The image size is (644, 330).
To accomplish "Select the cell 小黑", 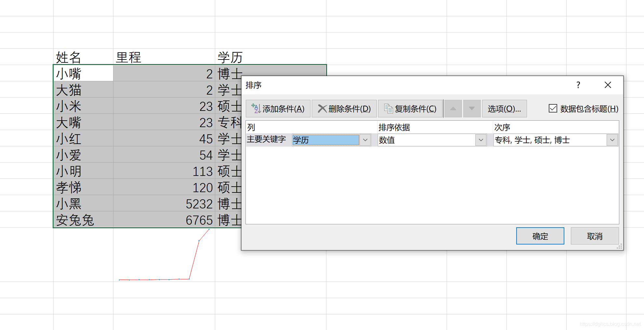I will [83, 203].
